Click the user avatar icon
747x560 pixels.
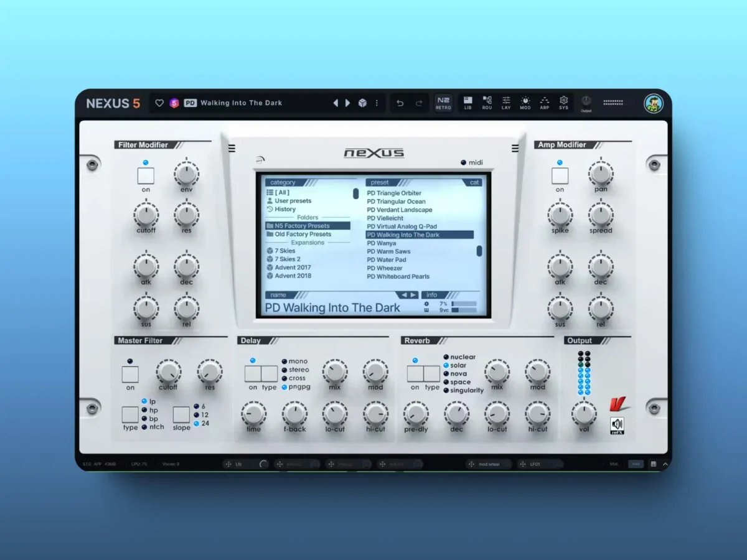point(654,103)
